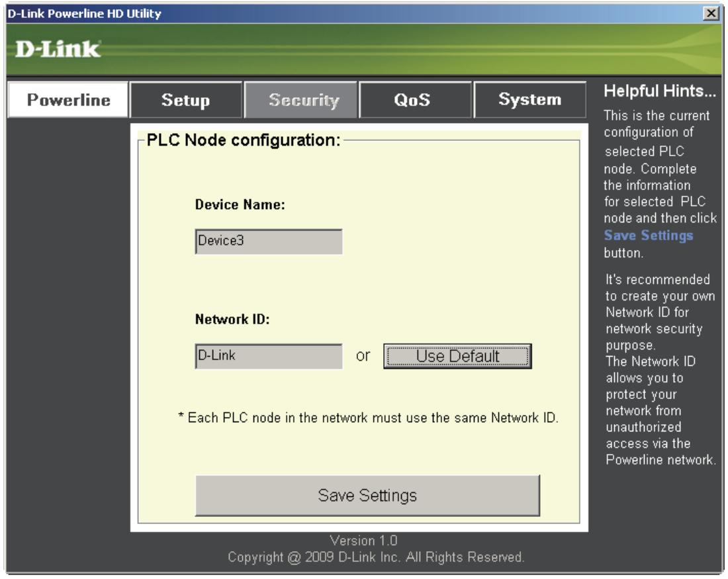Click the blue Save Settings hint text

[648, 236]
